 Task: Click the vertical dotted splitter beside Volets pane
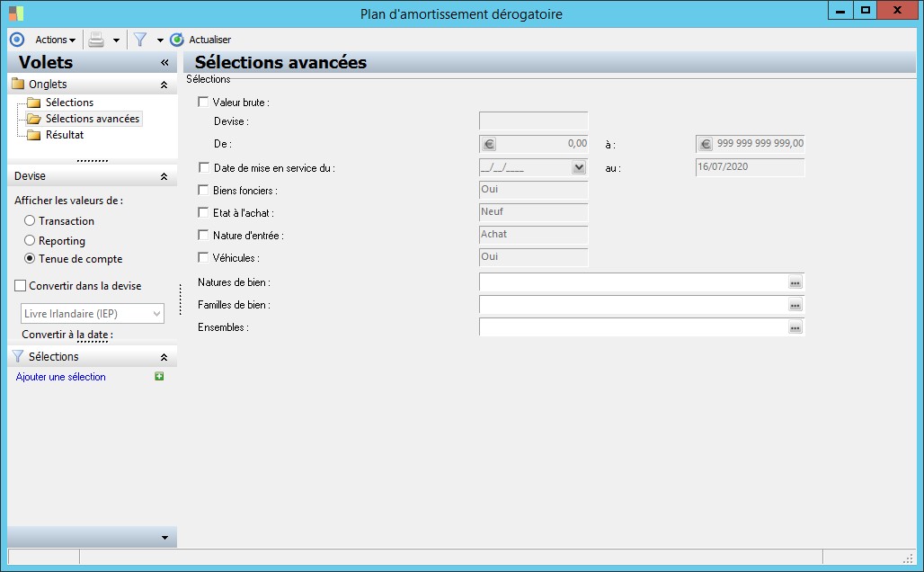click(181, 299)
